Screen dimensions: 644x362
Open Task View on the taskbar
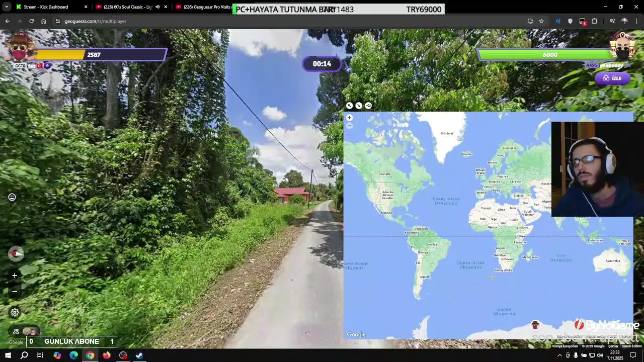click(x=40, y=355)
